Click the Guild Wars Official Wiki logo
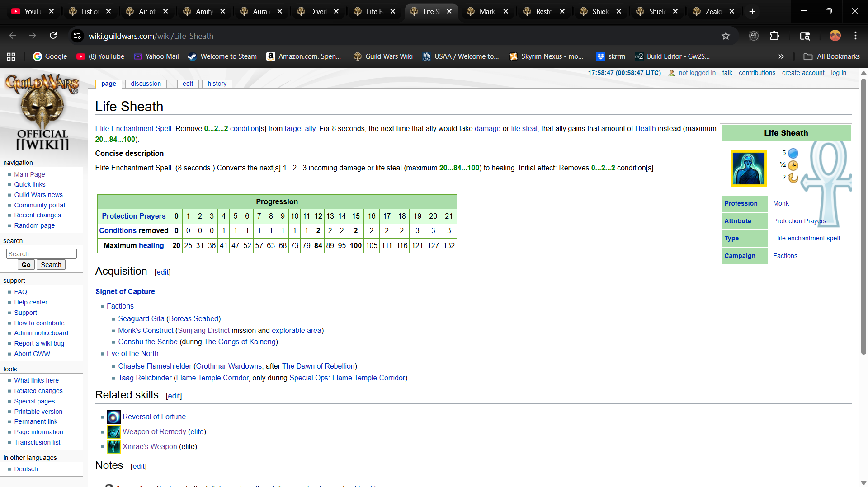The height and width of the screenshot is (487, 868). tap(42, 112)
